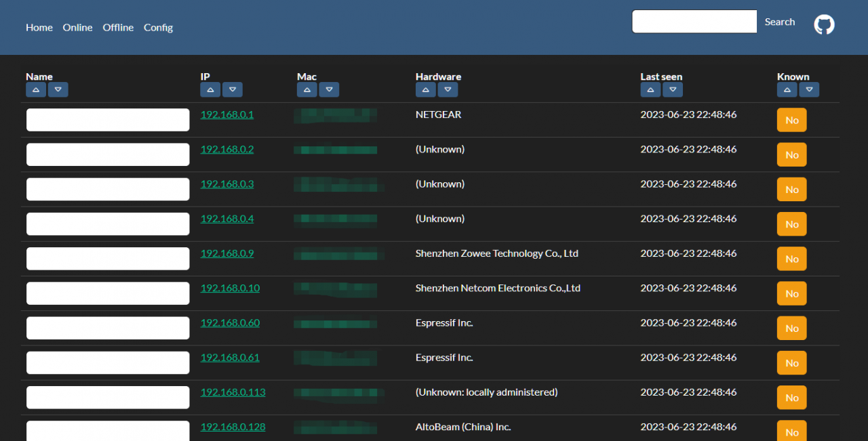Sort IP column descending
868x441 pixels.
point(233,89)
